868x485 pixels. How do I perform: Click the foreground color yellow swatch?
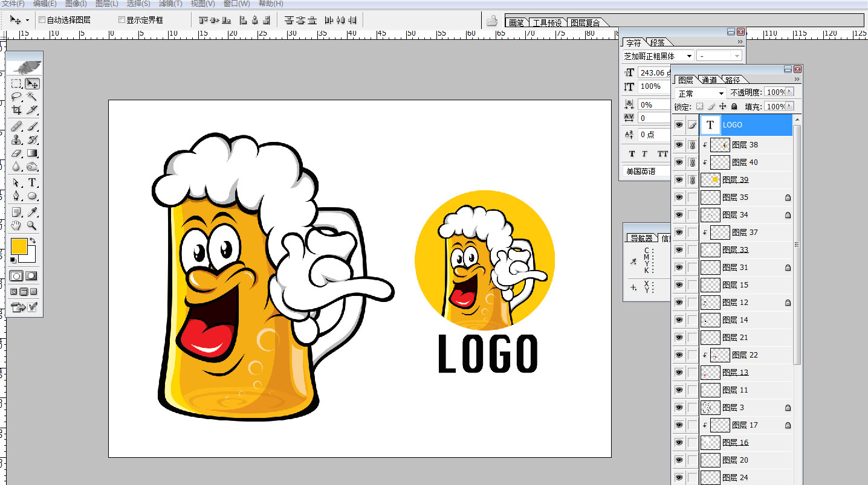coord(19,246)
